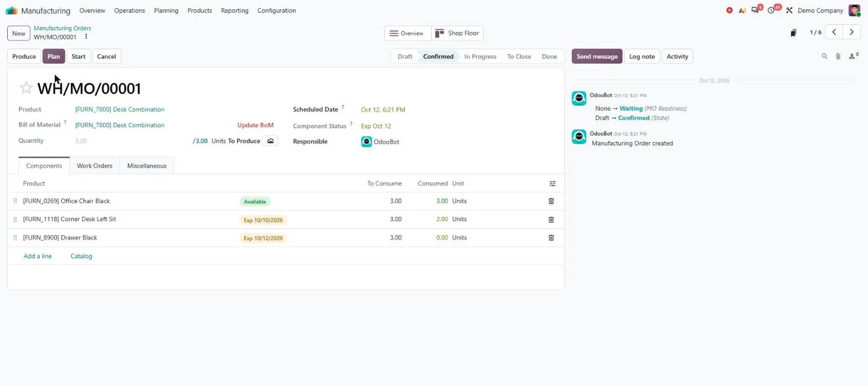The height and width of the screenshot is (386, 868).
Task: Open the Configuration menu
Action: [277, 11]
